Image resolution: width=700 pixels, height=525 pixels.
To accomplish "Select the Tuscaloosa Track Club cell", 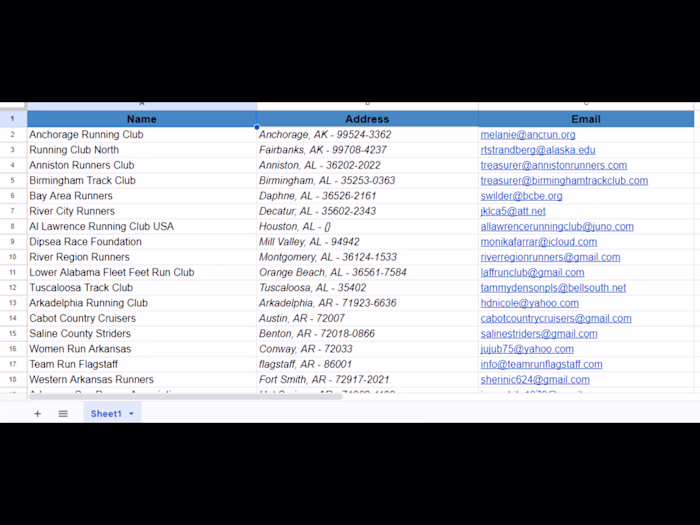I will (142, 288).
